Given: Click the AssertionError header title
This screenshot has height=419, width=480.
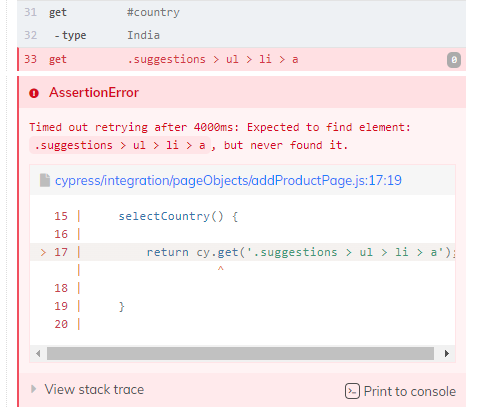Looking at the screenshot, I should (94, 93).
